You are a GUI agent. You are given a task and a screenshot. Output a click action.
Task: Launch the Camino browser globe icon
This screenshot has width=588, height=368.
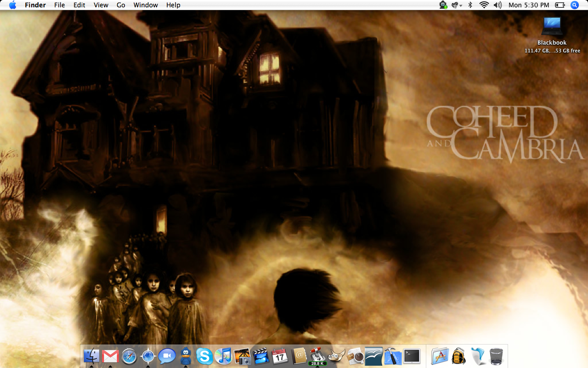click(148, 356)
